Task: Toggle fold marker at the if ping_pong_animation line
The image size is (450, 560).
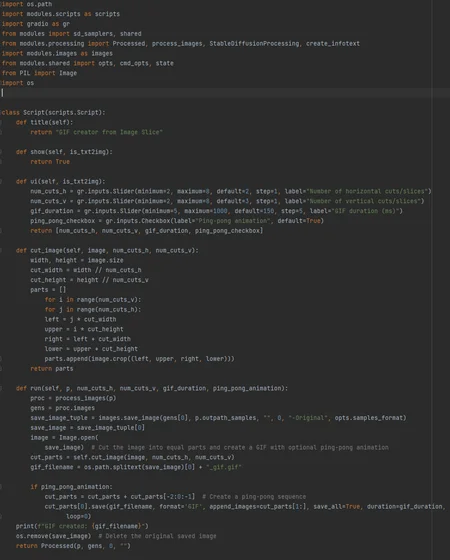Action: pos(1,487)
